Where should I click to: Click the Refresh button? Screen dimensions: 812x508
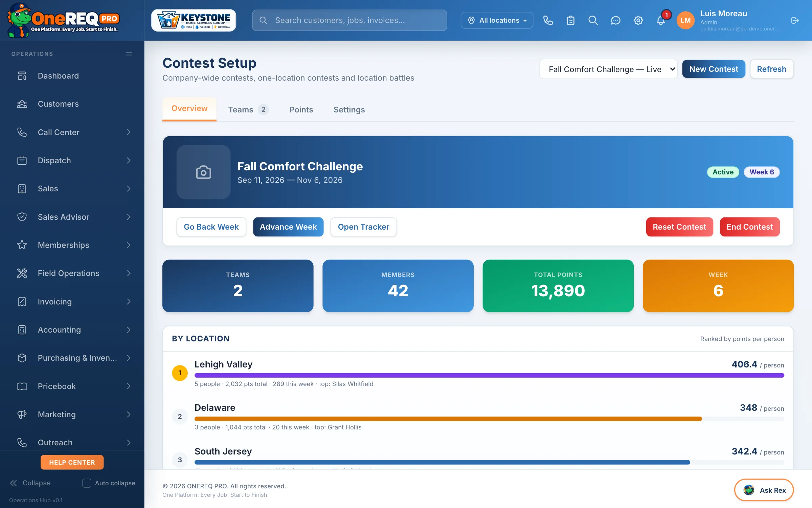771,69
